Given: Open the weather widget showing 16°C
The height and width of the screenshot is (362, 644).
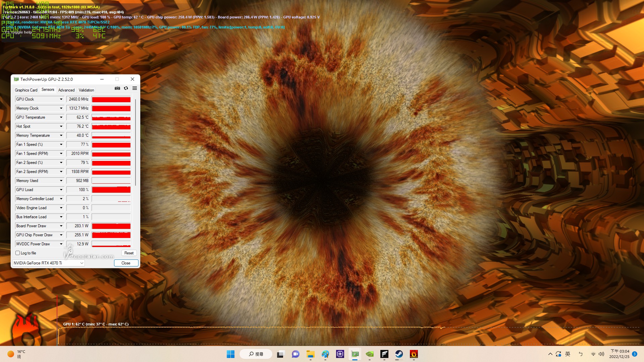Looking at the screenshot, I should [x=16, y=354].
